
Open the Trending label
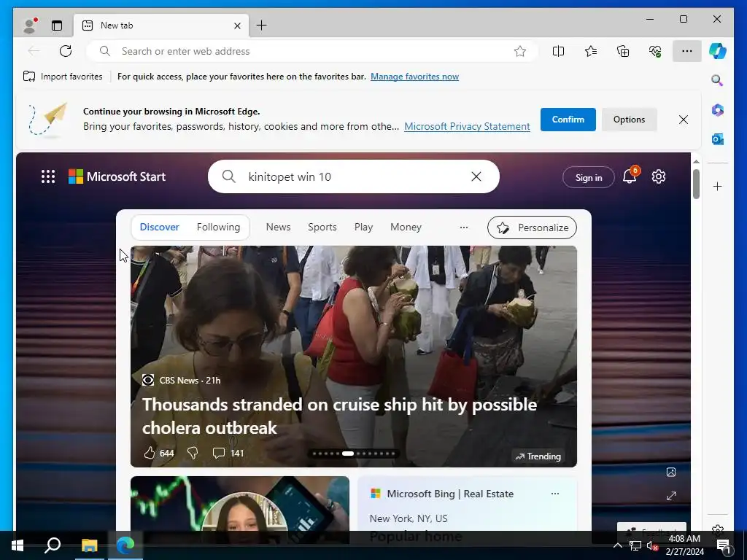tap(538, 456)
